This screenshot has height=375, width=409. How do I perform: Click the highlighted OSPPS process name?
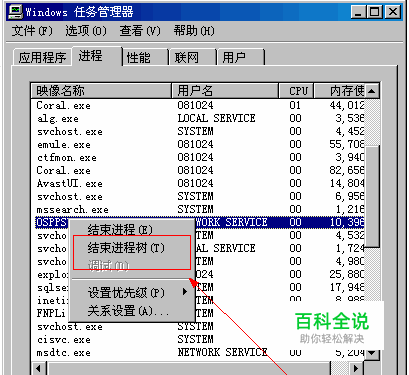point(52,222)
